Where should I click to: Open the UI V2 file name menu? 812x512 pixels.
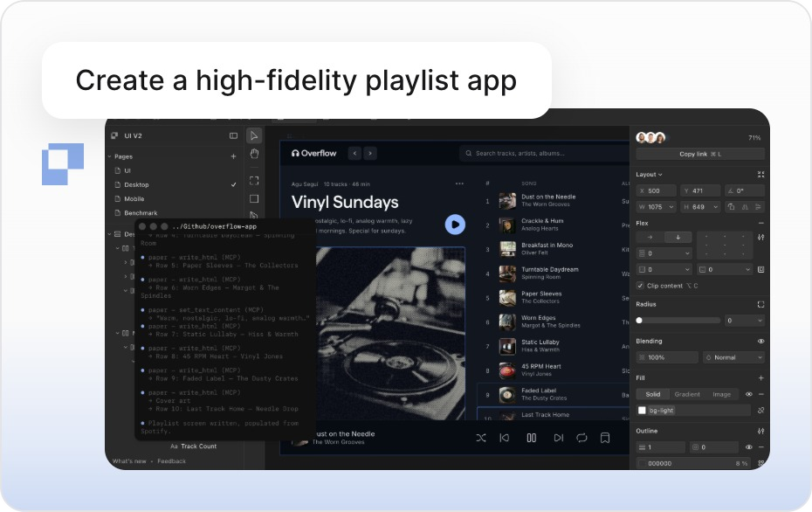133,135
